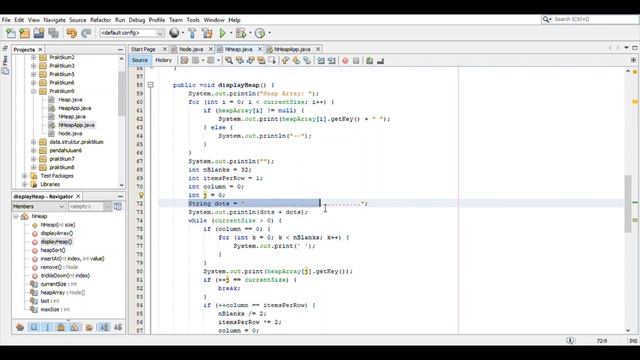Screen dimensions: 640x360
Task: Expand the Praktikum2 package
Action: (33, 57)
